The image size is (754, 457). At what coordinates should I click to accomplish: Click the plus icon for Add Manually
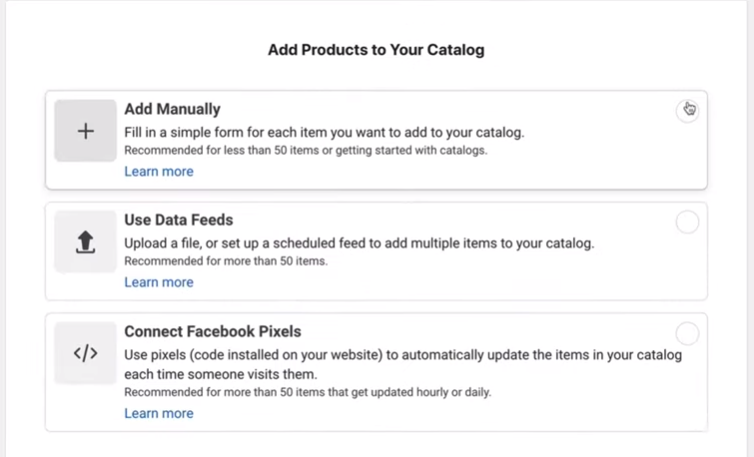(86, 131)
